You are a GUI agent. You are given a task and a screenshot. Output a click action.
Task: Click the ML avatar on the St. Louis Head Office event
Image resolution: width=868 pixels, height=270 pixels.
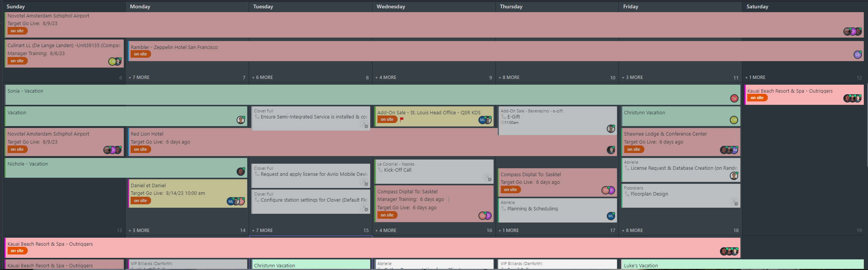(x=482, y=120)
